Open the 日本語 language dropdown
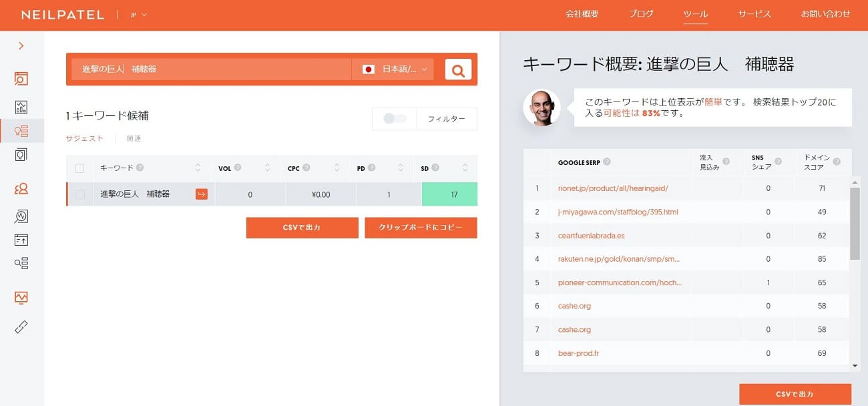 tap(394, 69)
